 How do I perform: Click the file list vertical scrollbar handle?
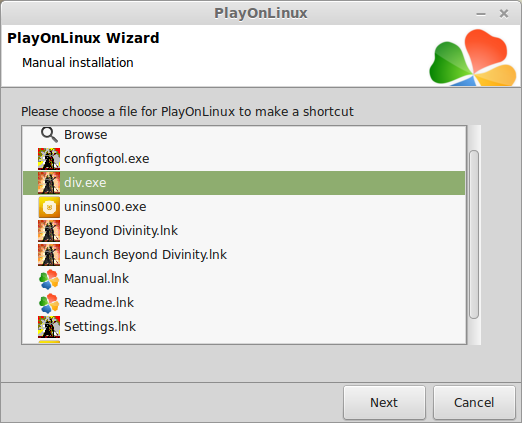[474, 234]
